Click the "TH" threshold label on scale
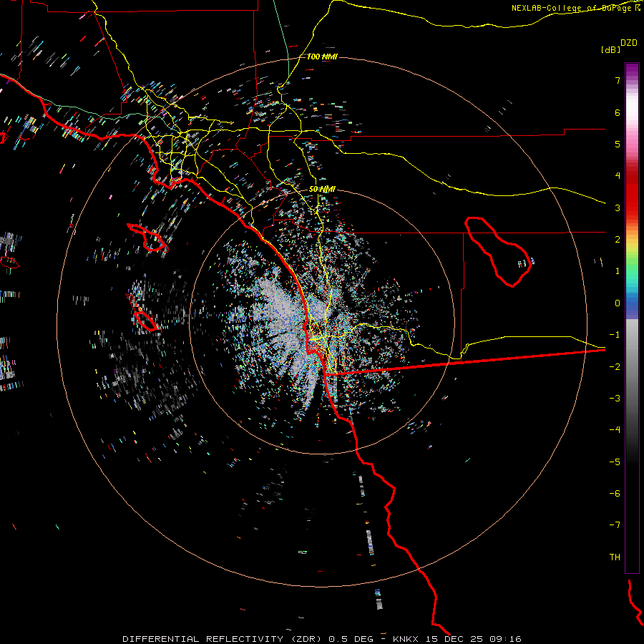The height and width of the screenshot is (644, 644). (615, 557)
